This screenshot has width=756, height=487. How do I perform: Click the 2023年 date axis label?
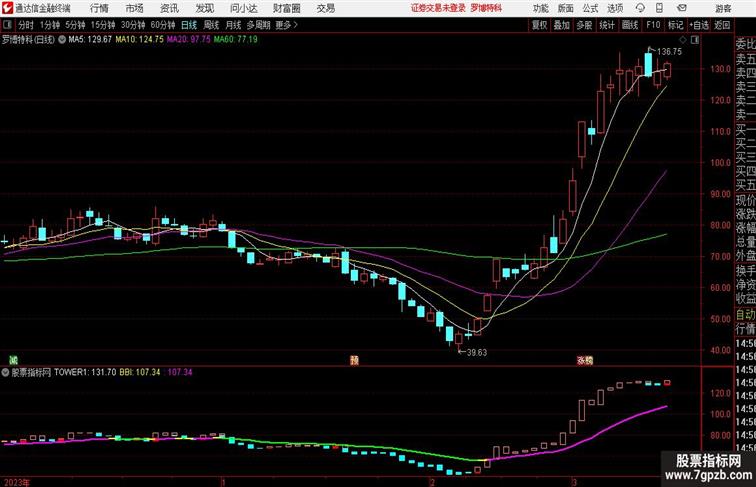[x=16, y=482]
